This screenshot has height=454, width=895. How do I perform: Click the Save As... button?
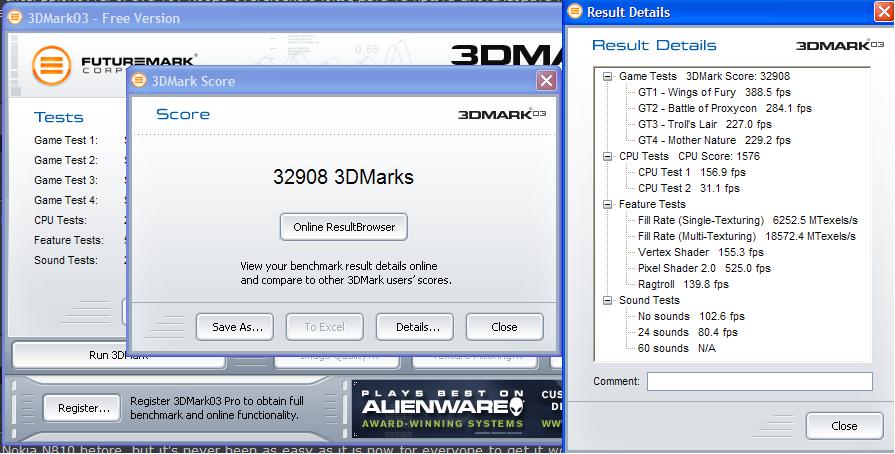tap(235, 327)
